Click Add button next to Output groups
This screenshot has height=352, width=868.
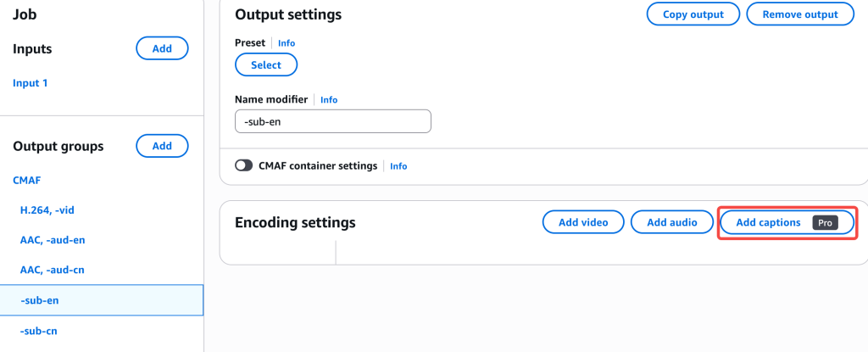pyautogui.click(x=162, y=146)
